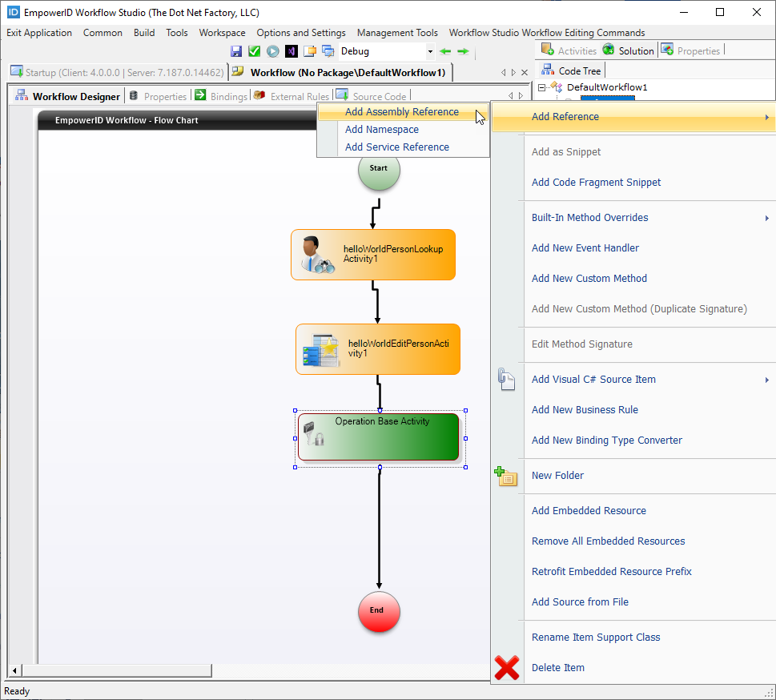Choose Add Namespace menu entry
776x700 pixels.
(382, 130)
